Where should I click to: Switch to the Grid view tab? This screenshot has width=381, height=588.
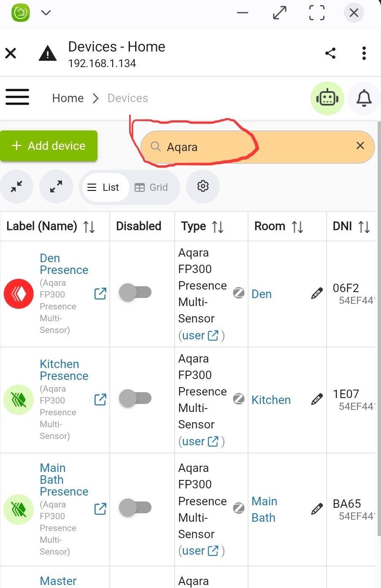point(151,187)
